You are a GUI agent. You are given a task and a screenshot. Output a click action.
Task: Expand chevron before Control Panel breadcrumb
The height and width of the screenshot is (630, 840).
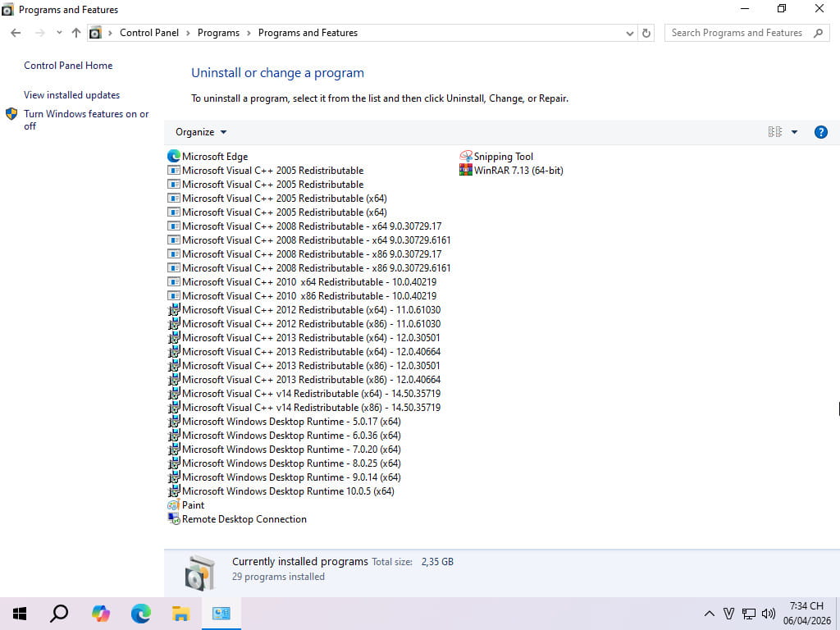tap(110, 33)
